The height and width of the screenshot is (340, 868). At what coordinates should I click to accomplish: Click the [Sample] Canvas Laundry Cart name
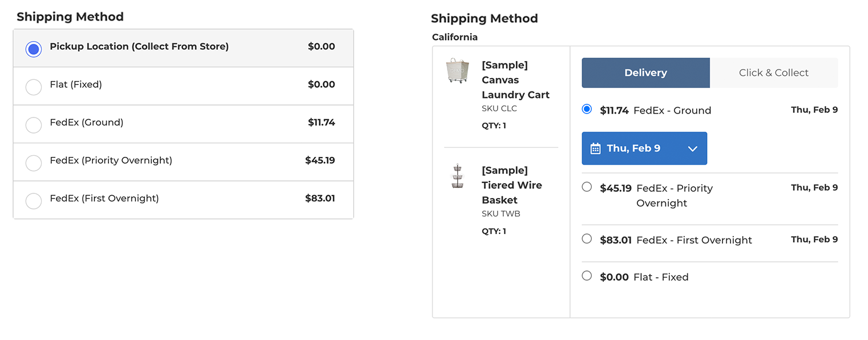pyautogui.click(x=515, y=80)
